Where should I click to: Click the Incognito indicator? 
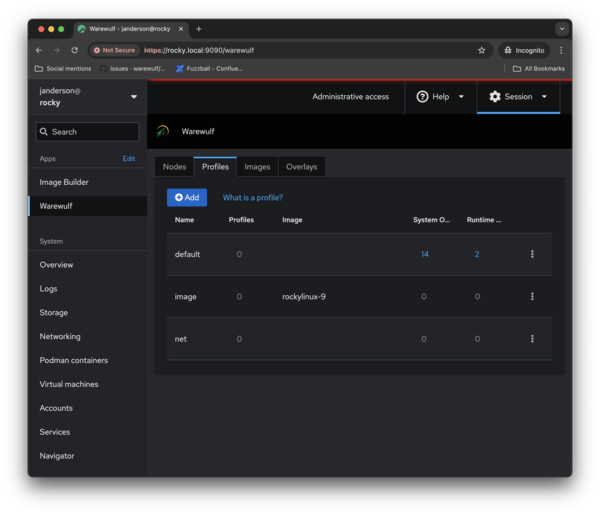click(524, 50)
